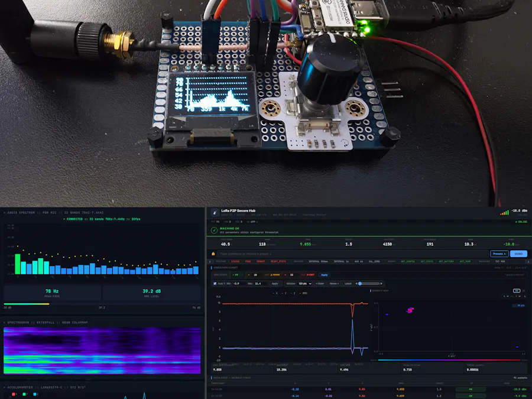
Task: Click the TXT MSG preset
Action: 500,262
